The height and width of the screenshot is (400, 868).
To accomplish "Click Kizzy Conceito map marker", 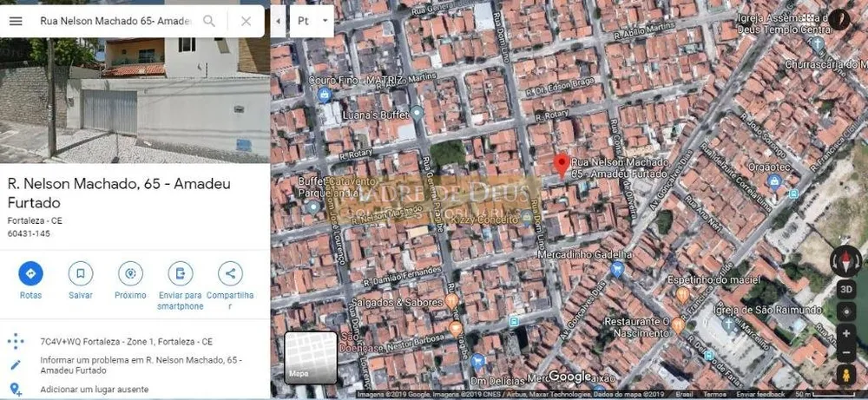I will [527, 218].
